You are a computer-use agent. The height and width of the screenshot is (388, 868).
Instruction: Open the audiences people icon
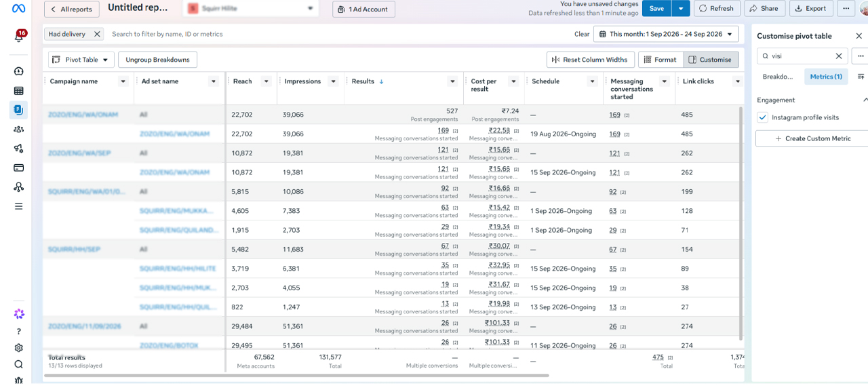pos(19,129)
